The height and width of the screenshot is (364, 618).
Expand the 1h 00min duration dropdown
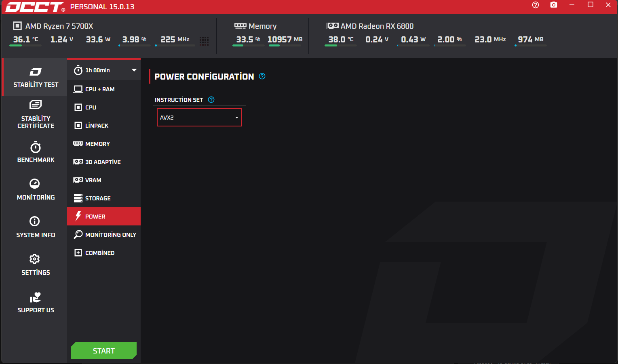(104, 70)
